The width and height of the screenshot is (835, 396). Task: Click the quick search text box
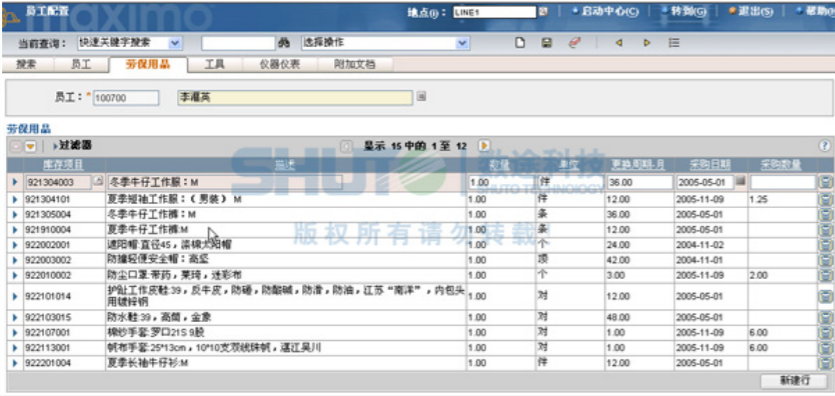tap(238, 43)
